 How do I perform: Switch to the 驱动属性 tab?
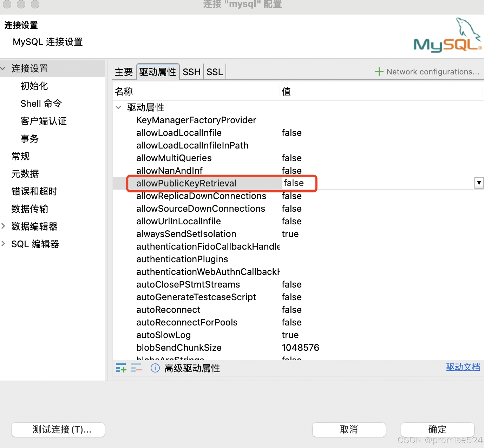coord(158,72)
